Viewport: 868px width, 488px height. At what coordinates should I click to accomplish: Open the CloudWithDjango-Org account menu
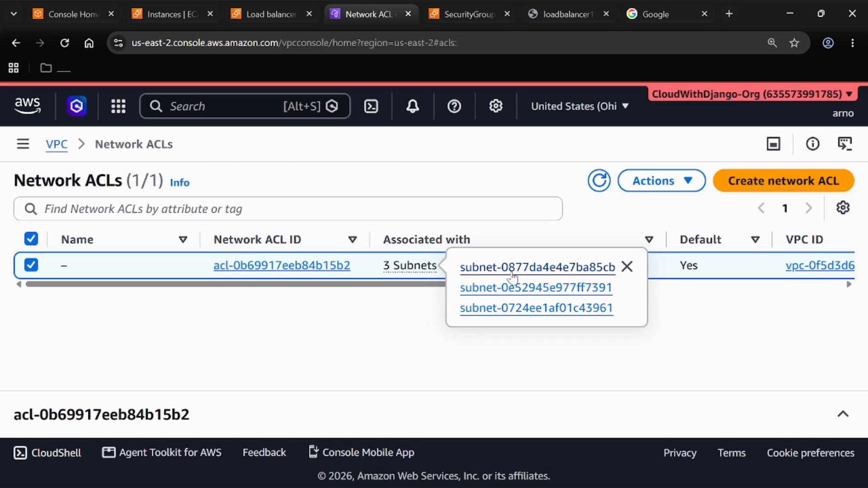pyautogui.click(x=752, y=94)
